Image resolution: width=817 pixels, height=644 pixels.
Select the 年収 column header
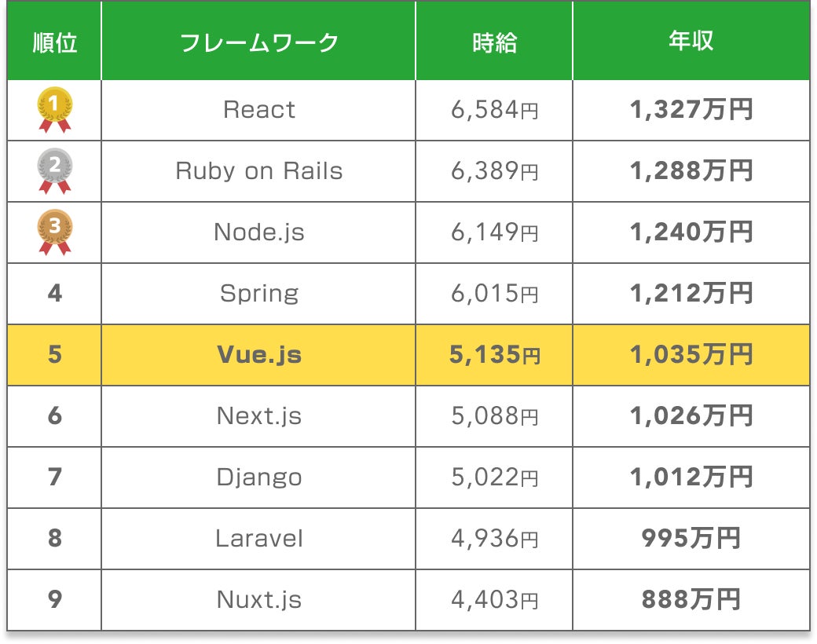coord(691,42)
